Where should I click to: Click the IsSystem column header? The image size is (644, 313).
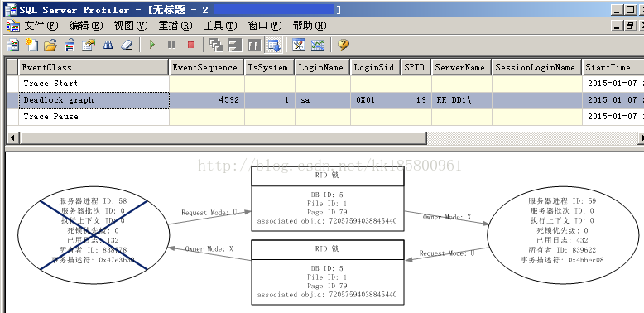[269, 67]
